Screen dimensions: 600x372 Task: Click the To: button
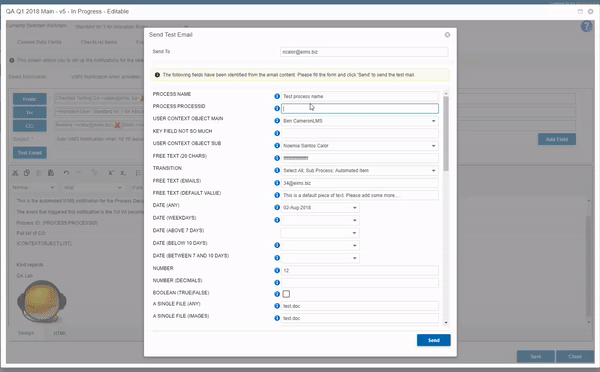pyautogui.click(x=29, y=113)
